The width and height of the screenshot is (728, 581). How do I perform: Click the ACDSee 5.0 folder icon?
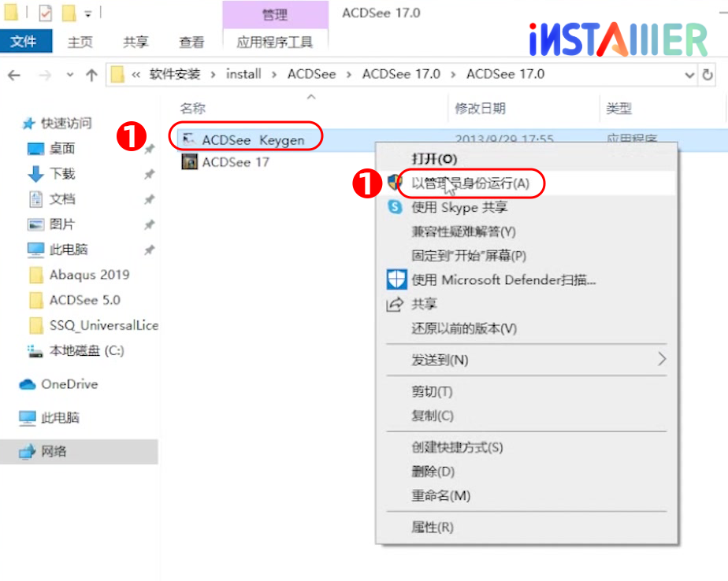pos(35,300)
